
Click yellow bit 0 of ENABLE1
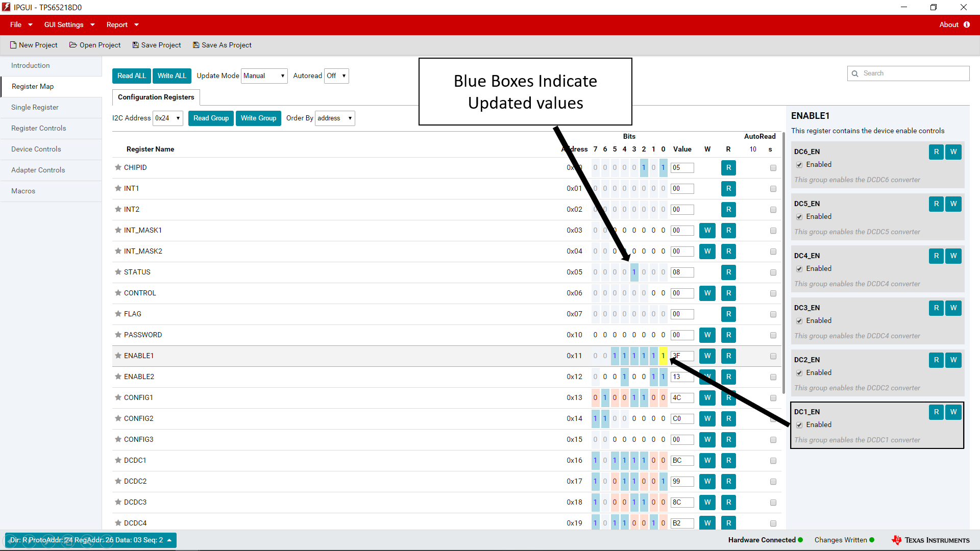[x=663, y=356]
